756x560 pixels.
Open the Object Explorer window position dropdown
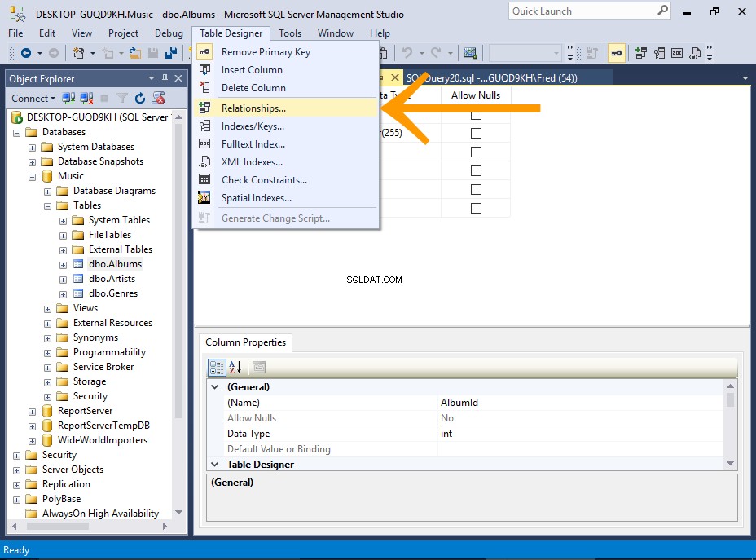[x=152, y=78]
